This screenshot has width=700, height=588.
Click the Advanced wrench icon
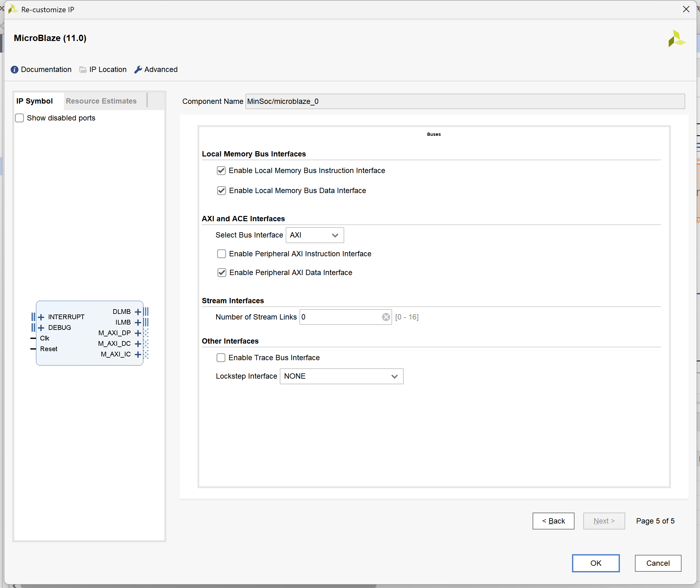click(138, 70)
